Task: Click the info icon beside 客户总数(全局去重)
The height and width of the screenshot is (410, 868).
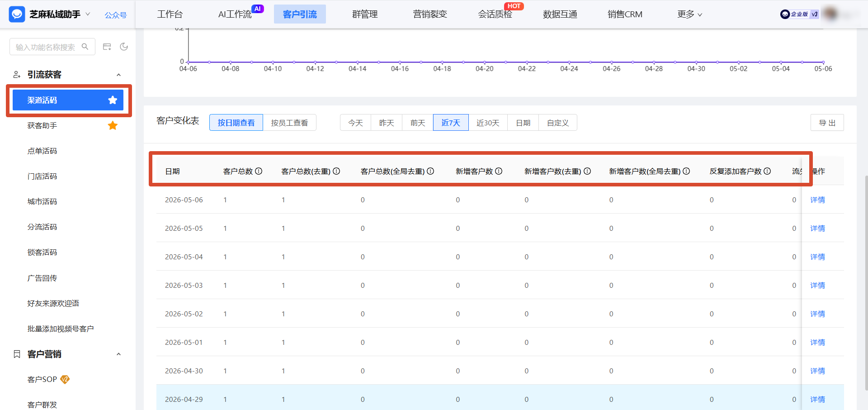Action: (x=430, y=171)
